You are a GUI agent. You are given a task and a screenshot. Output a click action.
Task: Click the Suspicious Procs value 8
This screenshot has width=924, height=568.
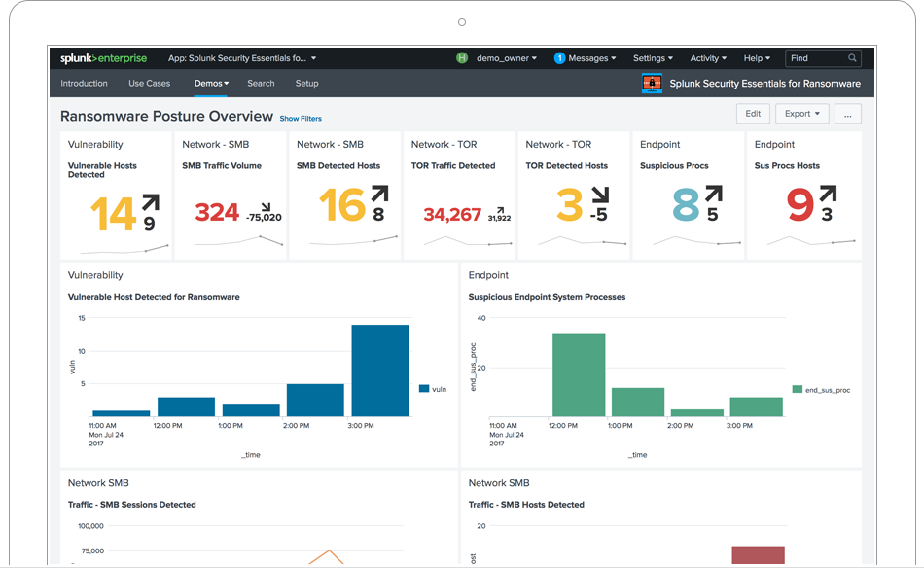pyautogui.click(x=686, y=204)
